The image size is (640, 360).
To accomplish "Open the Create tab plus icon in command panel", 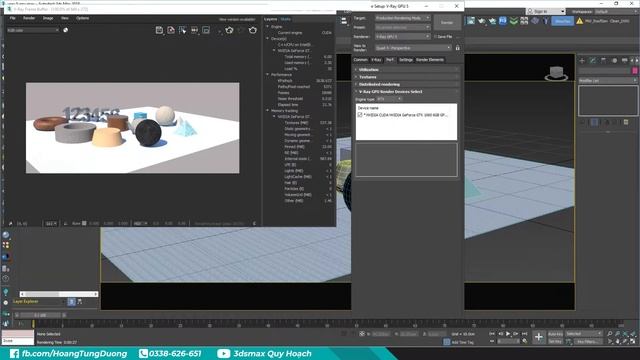I will (x=582, y=60).
